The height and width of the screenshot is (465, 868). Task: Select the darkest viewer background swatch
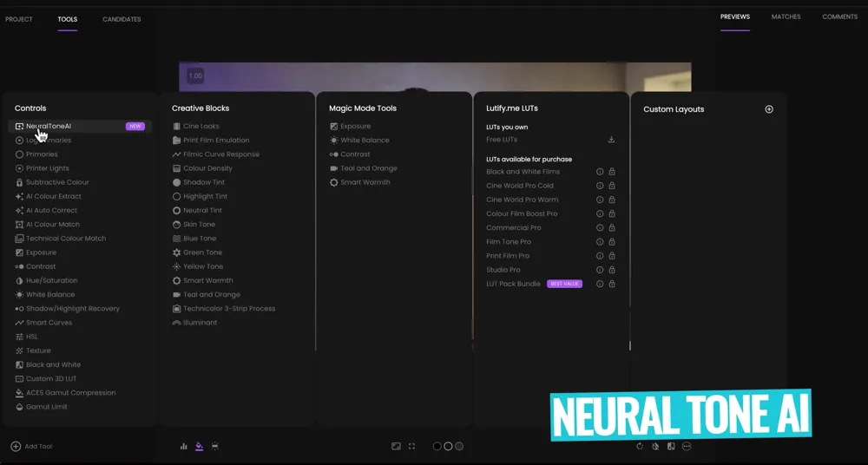pyautogui.click(x=437, y=446)
